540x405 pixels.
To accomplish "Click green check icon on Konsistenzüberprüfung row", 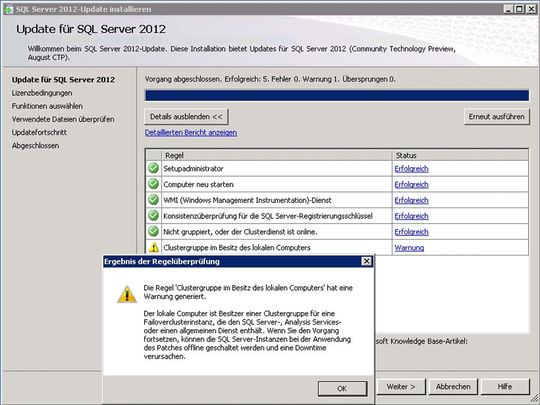I will coord(153,216).
